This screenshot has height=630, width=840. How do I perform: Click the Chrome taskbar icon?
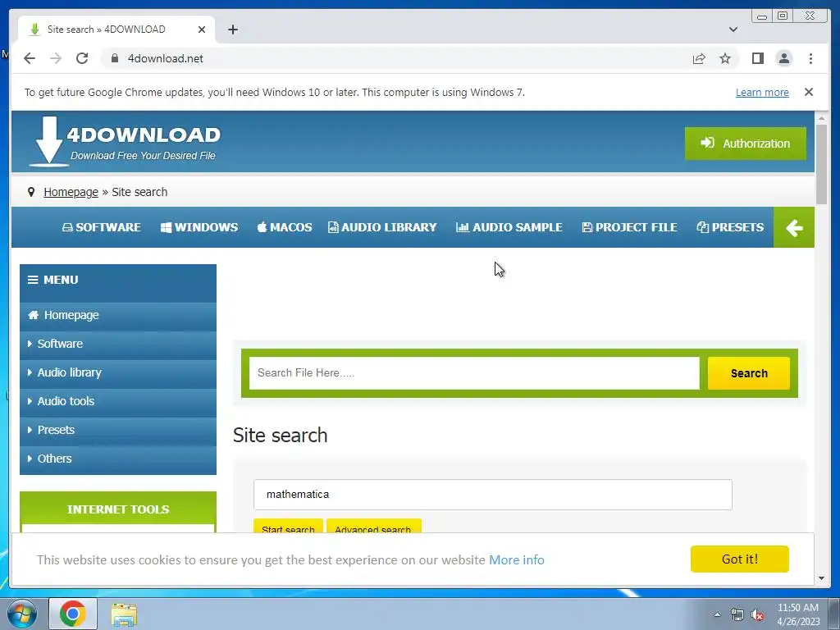click(x=73, y=614)
